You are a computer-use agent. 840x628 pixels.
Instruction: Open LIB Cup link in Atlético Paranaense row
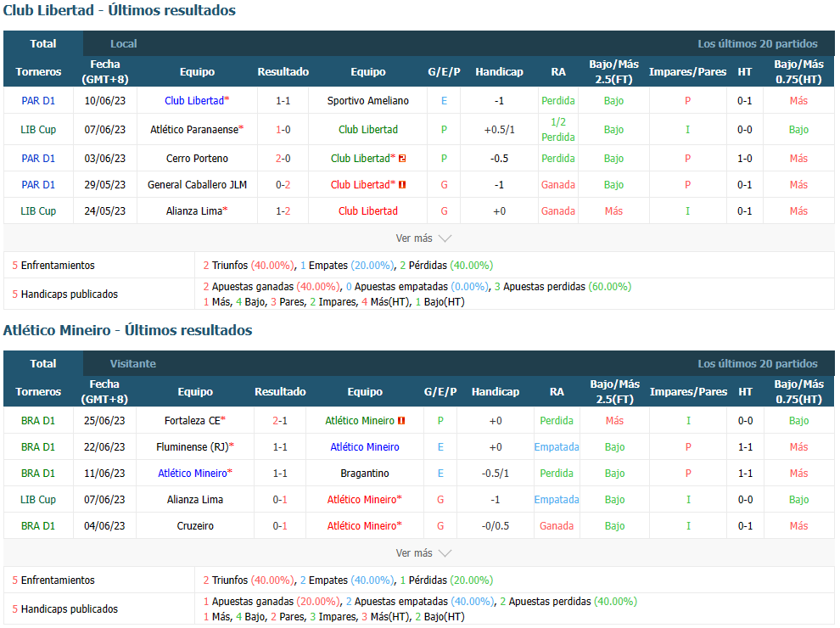(x=38, y=130)
